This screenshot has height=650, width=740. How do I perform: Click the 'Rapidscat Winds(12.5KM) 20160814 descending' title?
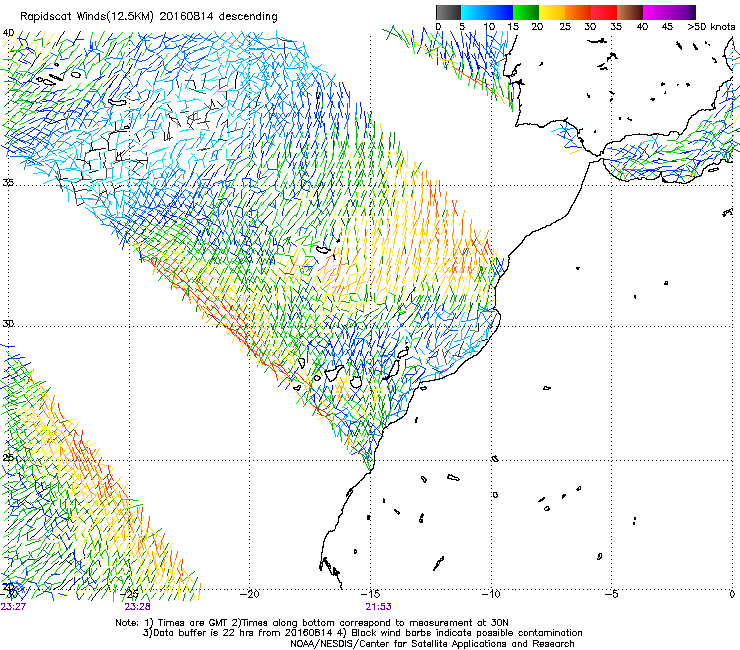tap(149, 17)
